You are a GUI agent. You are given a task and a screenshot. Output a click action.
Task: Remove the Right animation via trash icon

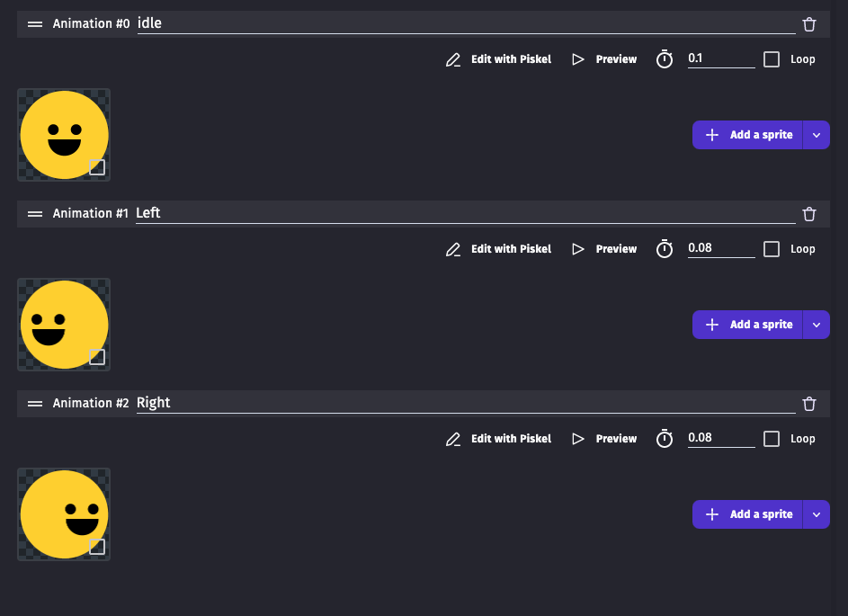tap(809, 404)
